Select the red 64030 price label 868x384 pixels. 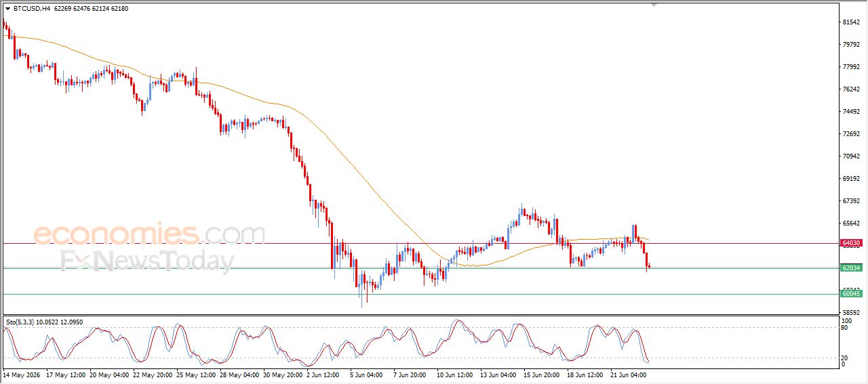852,243
